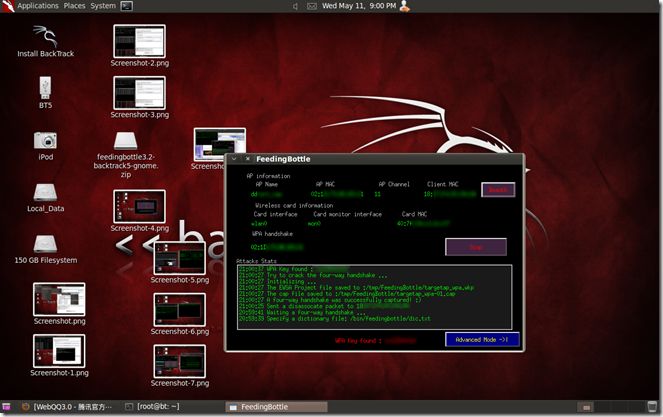Screen dimensions: 663x417
Task: Select the Local_Data drive icon
Action: [x=45, y=192]
